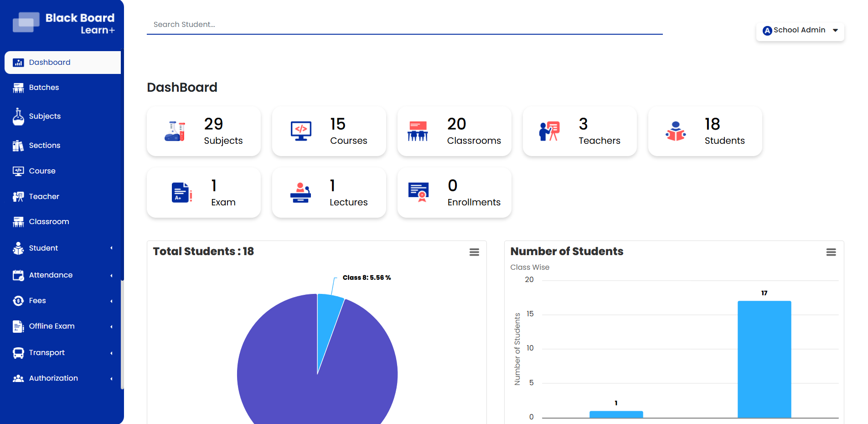Expand the Student submenu chevron
This screenshot has height=424, width=868.
click(x=111, y=248)
